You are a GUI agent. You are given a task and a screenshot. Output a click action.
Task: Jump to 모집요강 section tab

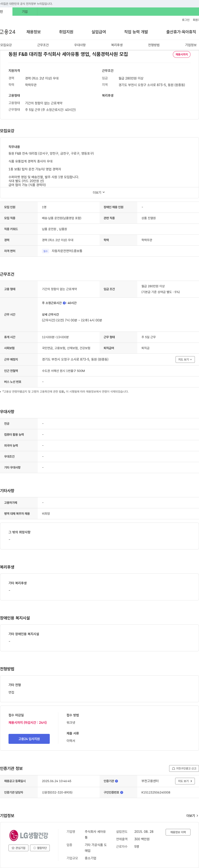[x=6, y=45]
